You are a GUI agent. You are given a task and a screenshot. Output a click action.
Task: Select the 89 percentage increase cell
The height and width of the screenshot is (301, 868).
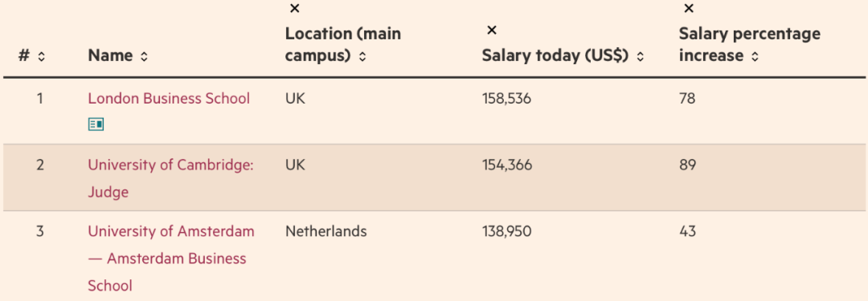pos(687,165)
